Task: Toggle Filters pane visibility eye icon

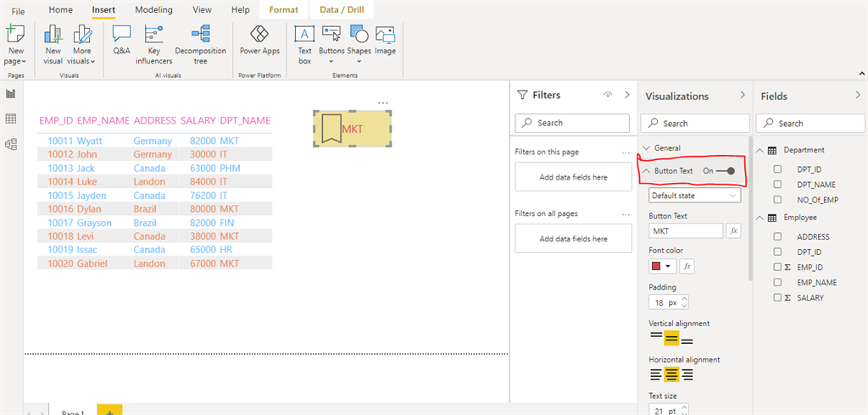Action: pyautogui.click(x=608, y=95)
